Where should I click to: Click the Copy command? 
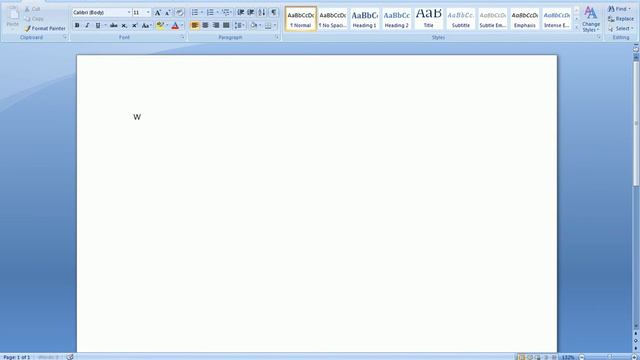point(34,19)
